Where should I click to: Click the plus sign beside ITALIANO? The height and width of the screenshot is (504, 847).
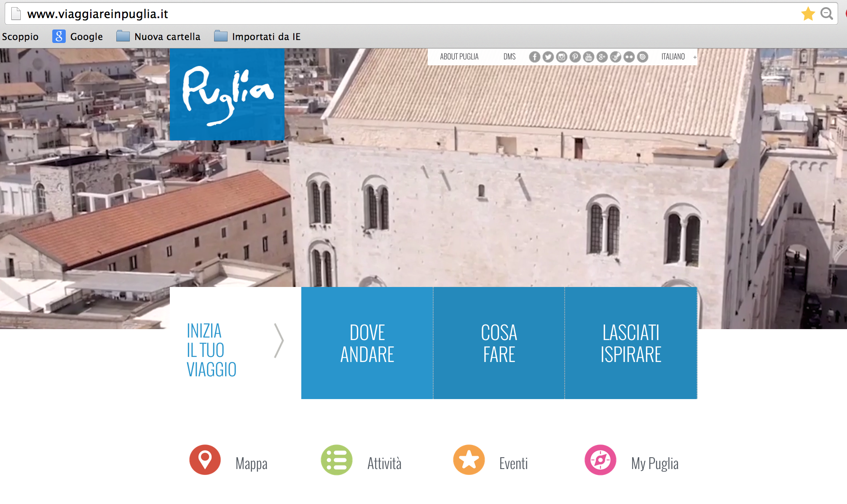tap(694, 57)
